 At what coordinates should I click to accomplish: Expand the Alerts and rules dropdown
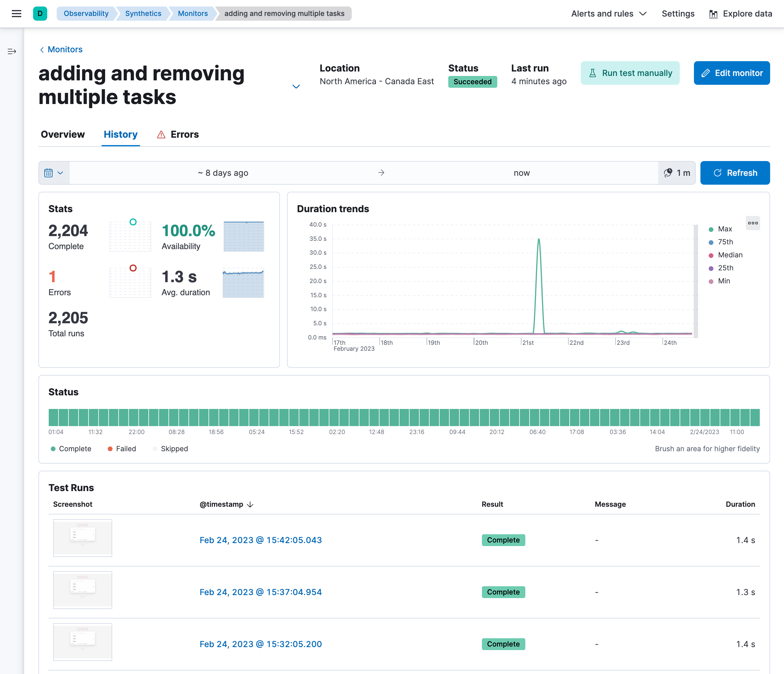tap(608, 14)
